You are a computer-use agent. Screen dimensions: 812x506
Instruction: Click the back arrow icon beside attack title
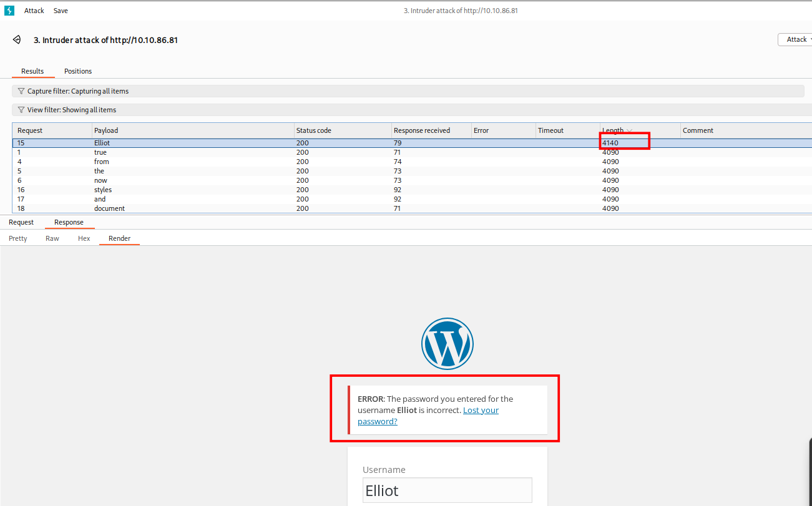[x=17, y=40]
